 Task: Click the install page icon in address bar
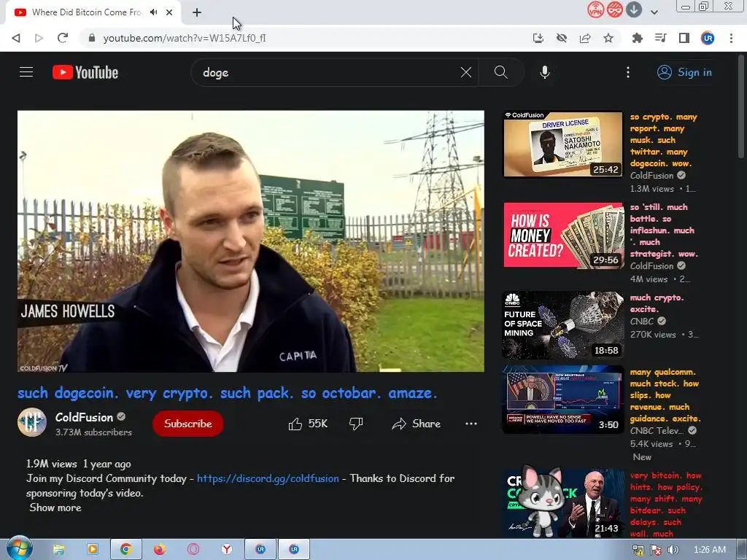(538, 38)
